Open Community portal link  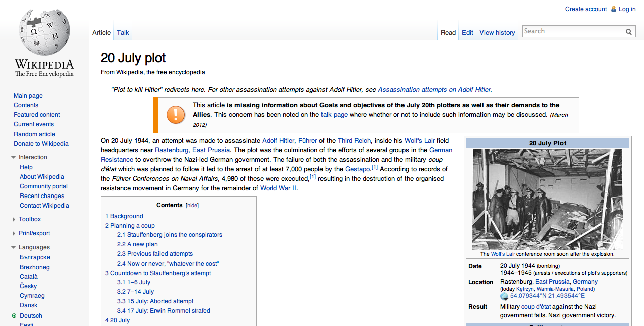tap(44, 186)
